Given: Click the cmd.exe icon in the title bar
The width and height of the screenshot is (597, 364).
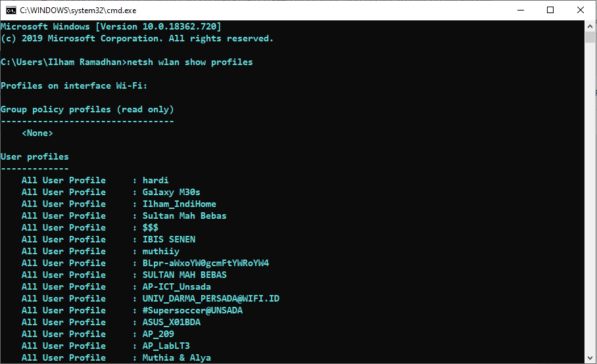Looking at the screenshot, I should tap(11, 11).
